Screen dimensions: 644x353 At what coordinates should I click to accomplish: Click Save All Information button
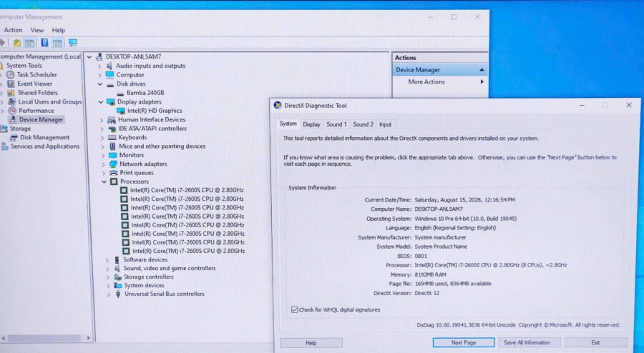tap(528, 343)
